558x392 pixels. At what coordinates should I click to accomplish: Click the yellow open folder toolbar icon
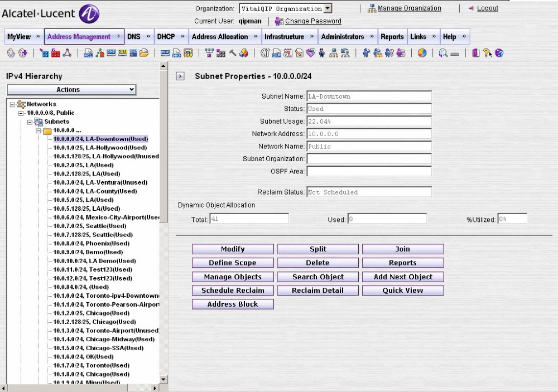(x=144, y=54)
